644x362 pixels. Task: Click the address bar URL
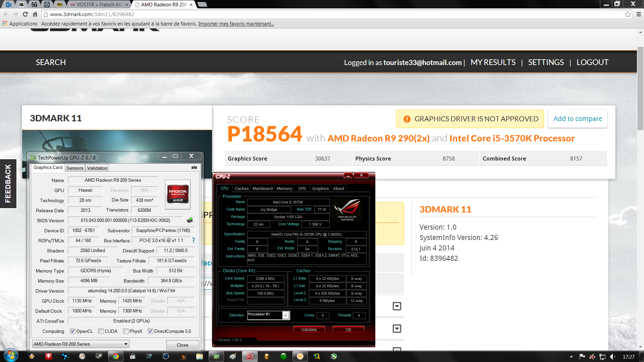[x=92, y=14]
